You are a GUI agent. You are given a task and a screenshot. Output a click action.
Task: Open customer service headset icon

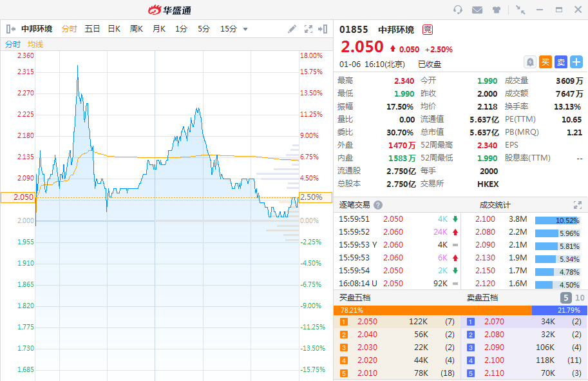(x=458, y=10)
